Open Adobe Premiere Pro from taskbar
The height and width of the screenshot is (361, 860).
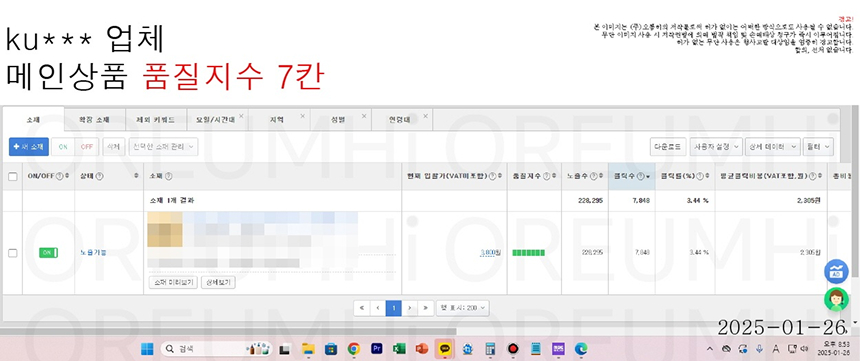tap(377, 348)
